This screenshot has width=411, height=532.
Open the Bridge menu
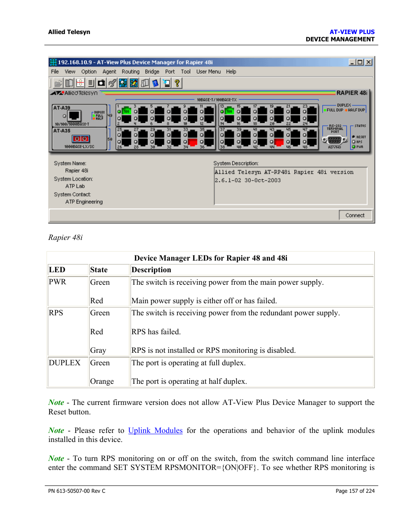tap(152, 72)
